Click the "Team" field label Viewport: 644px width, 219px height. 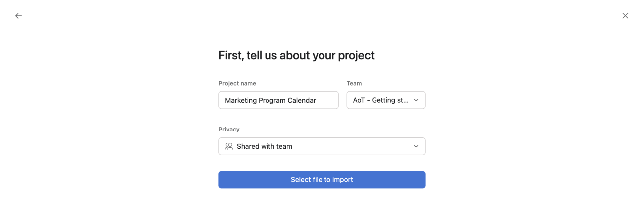(x=354, y=83)
